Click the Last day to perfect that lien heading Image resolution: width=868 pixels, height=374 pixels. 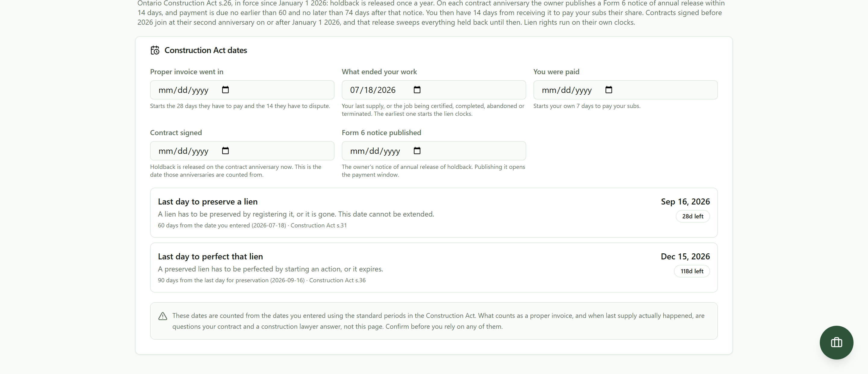point(210,257)
